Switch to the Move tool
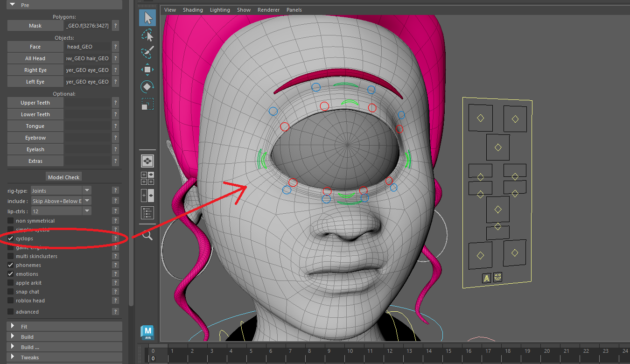The height and width of the screenshot is (364, 630). point(147,70)
